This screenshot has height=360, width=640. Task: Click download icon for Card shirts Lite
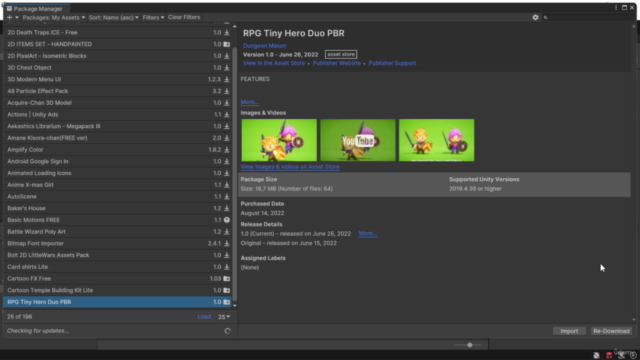pos(227,267)
